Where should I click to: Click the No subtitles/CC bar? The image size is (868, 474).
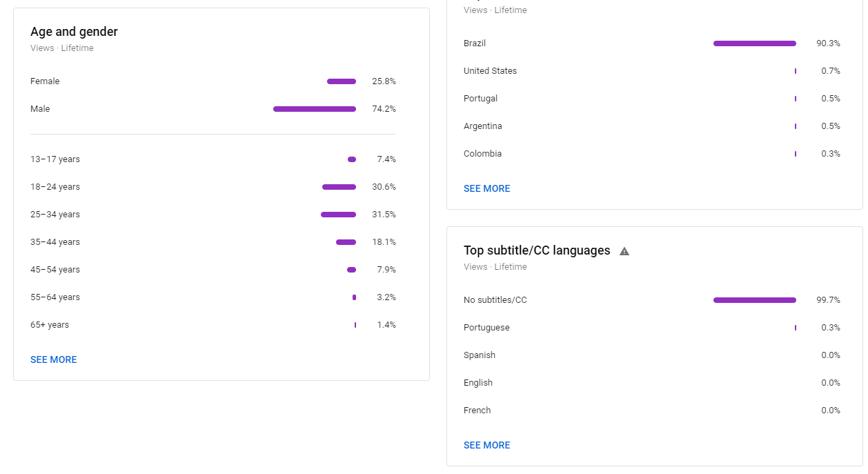pyautogui.click(x=755, y=300)
